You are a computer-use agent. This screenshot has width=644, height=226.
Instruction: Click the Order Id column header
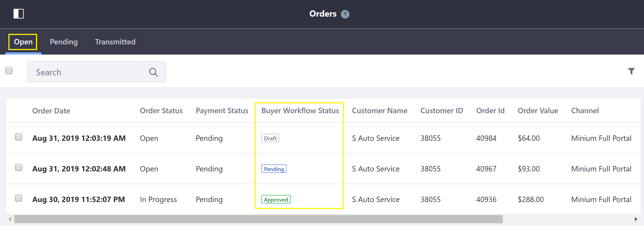(x=490, y=111)
